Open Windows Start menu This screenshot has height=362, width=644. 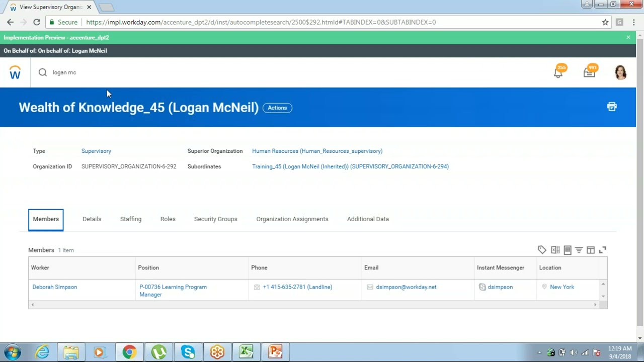13,352
